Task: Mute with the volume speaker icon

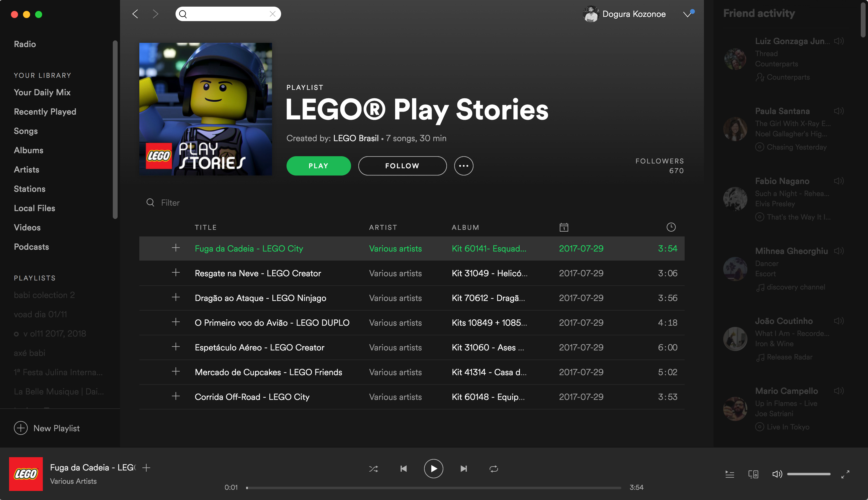Action: (x=777, y=474)
